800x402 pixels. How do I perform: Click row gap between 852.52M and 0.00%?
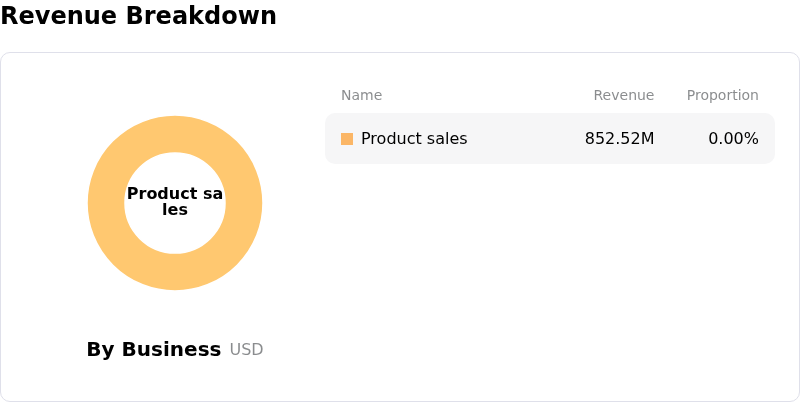(680, 139)
